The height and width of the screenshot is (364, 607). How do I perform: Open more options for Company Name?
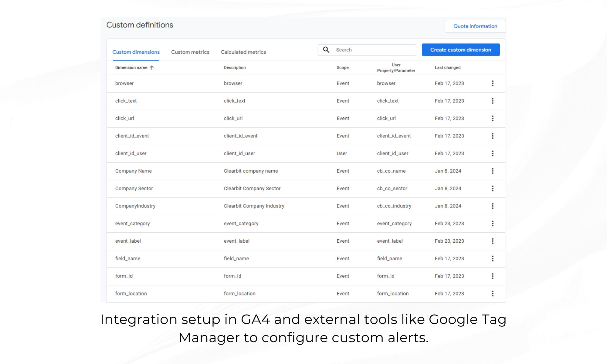coord(492,171)
